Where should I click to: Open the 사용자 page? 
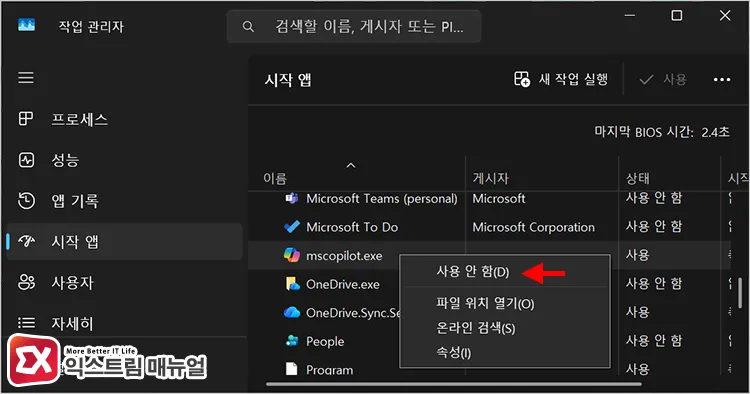point(124,283)
